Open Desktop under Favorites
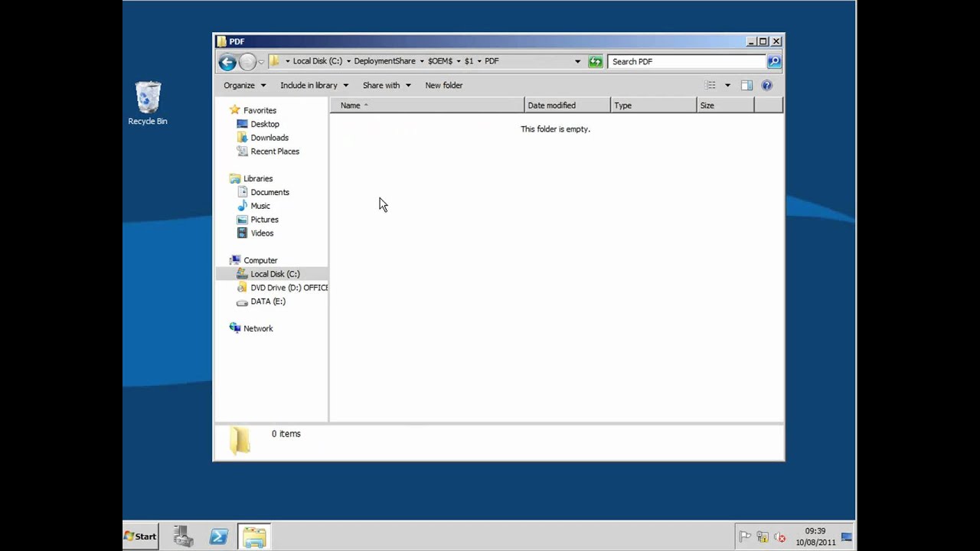The width and height of the screenshot is (980, 551). pos(265,124)
